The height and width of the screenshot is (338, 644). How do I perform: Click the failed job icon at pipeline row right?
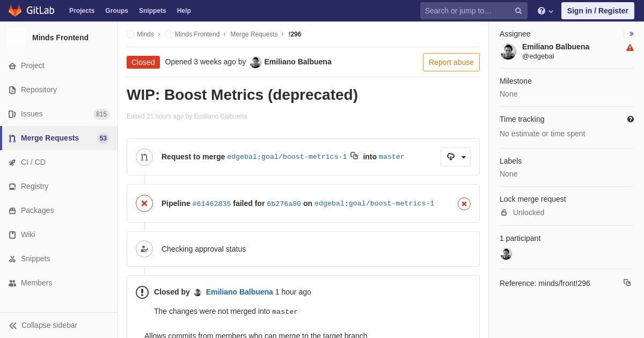tap(464, 204)
